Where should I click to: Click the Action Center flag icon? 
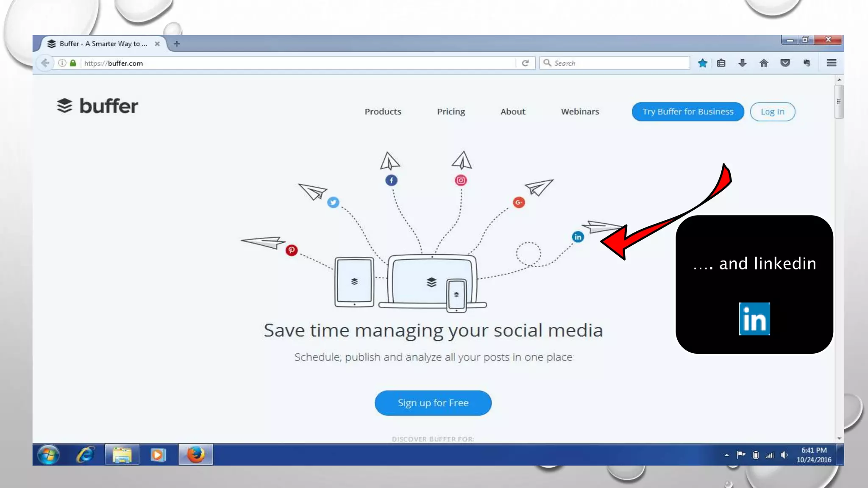point(741,455)
